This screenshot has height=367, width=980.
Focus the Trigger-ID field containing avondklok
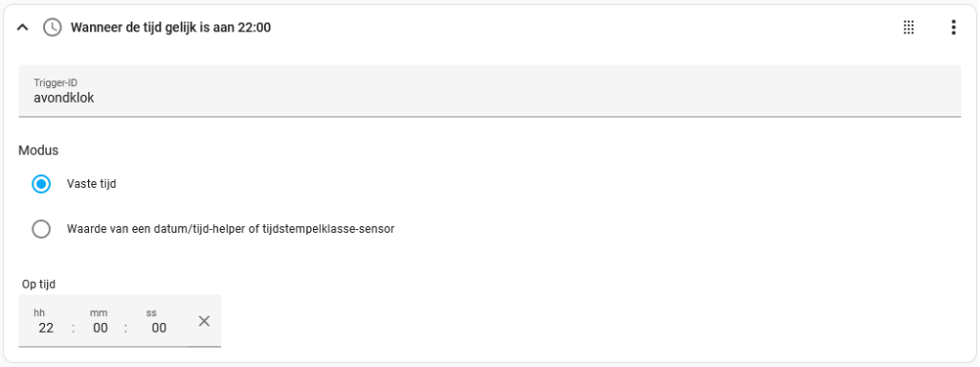tap(489, 91)
